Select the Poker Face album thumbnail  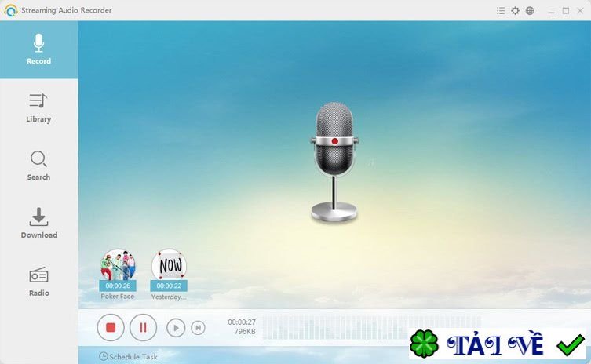point(118,265)
